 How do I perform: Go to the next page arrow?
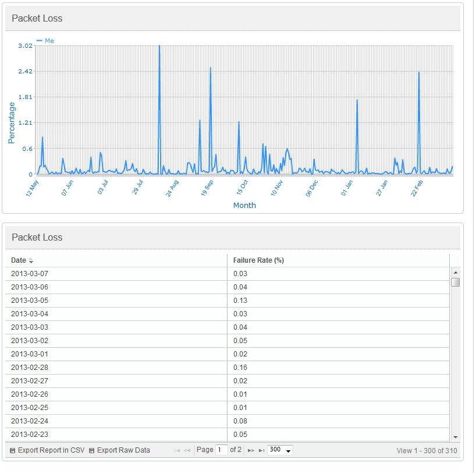tap(251, 450)
